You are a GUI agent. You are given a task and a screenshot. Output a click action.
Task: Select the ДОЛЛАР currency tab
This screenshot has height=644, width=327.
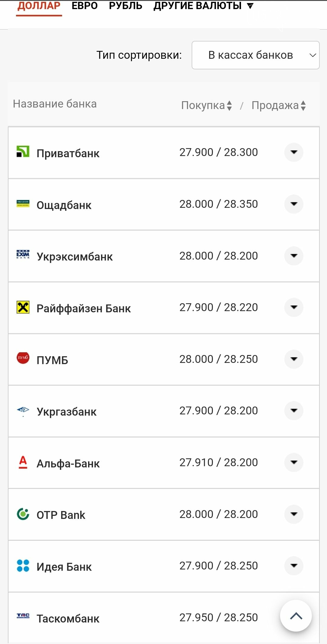tap(39, 6)
